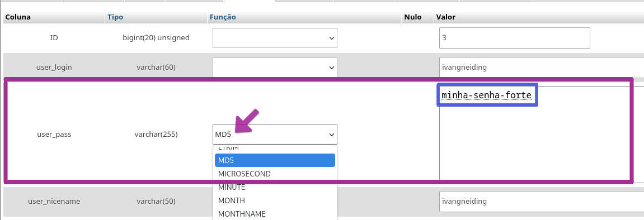
Task: Click the user_login value field ivangneiding
Action: pyautogui.click(x=542, y=67)
